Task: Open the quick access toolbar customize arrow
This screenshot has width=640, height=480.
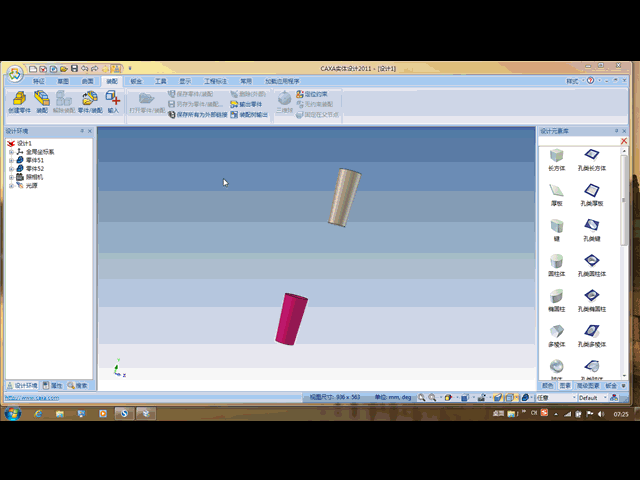Action: (130, 69)
